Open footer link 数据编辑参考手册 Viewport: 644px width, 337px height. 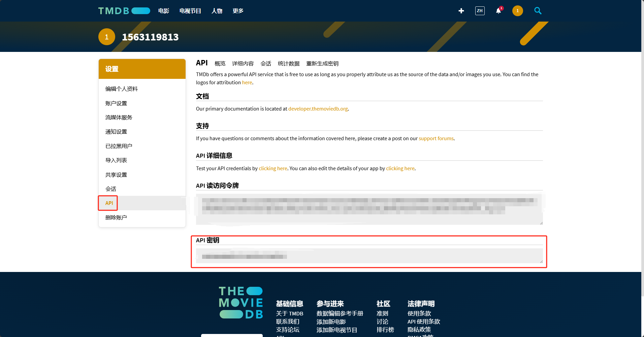(x=340, y=314)
